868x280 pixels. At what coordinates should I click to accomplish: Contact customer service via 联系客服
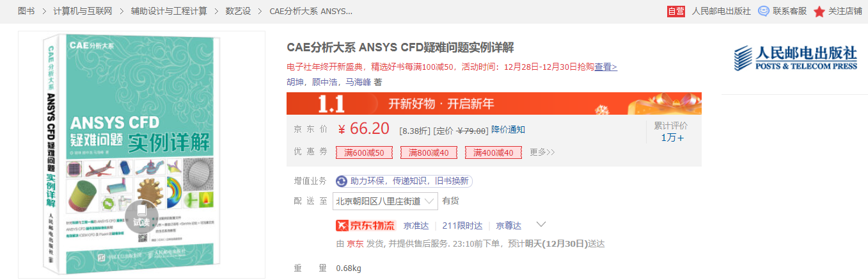[x=789, y=12]
